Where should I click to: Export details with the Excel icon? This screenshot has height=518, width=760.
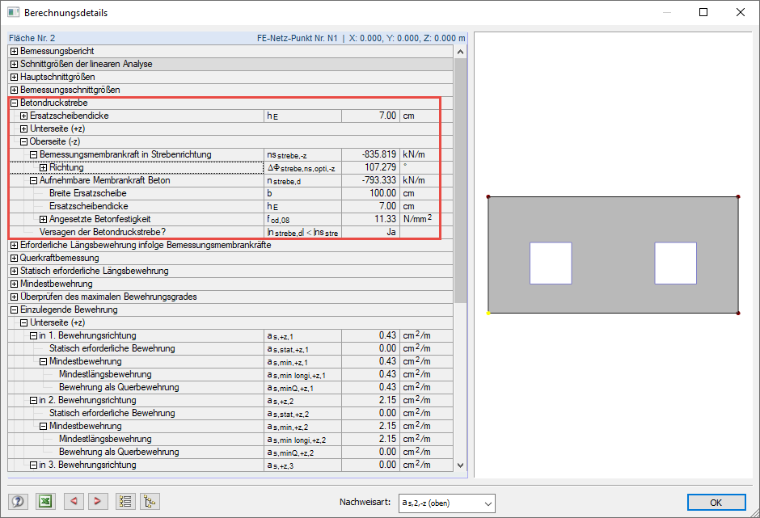click(46, 502)
